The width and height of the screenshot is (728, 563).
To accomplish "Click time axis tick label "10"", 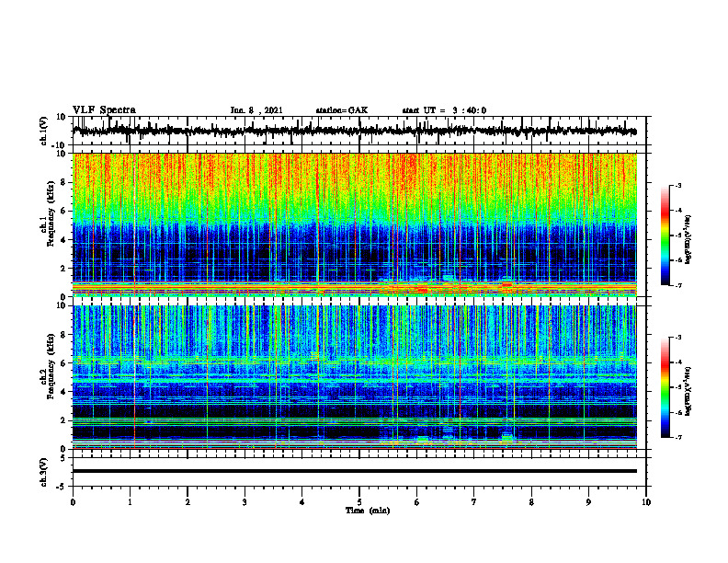I will [x=646, y=502].
